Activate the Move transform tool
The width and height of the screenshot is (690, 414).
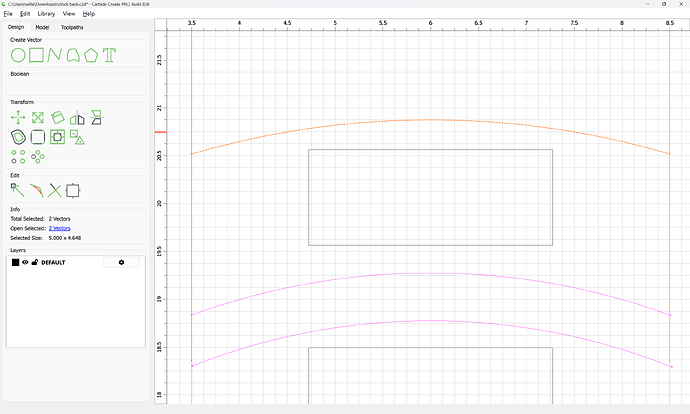18,118
